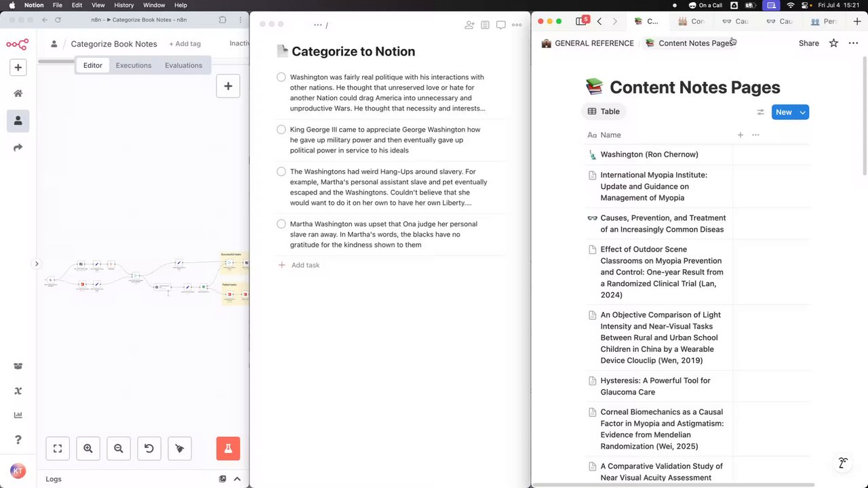The height and width of the screenshot is (488, 868).
Task: Switch to the Executions tab in n8n
Action: [134, 65]
